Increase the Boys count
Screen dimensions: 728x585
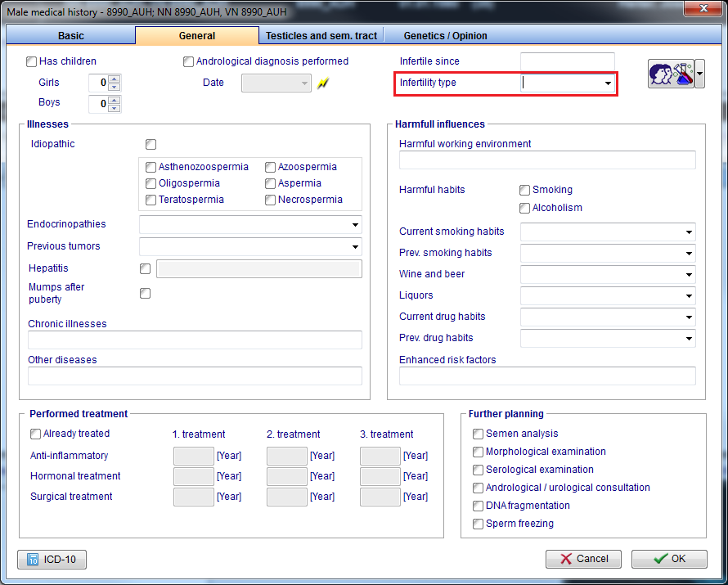pos(115,100)
